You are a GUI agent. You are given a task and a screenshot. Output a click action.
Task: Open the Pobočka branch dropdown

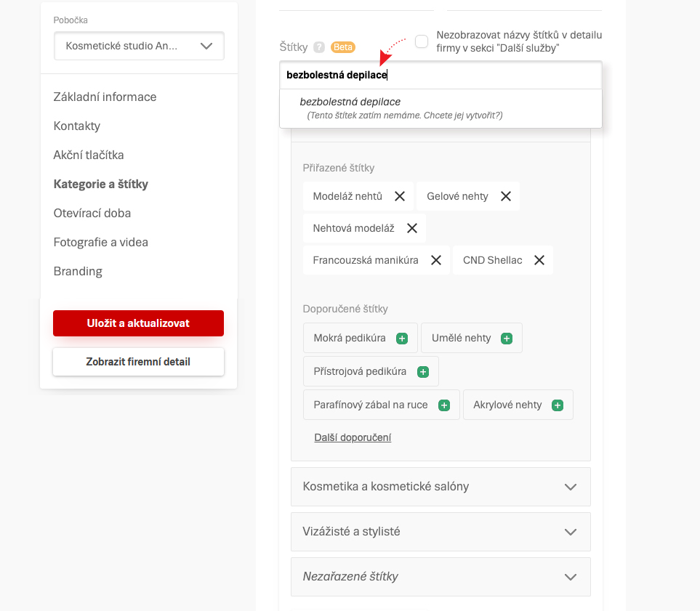[x=139, y=46]
